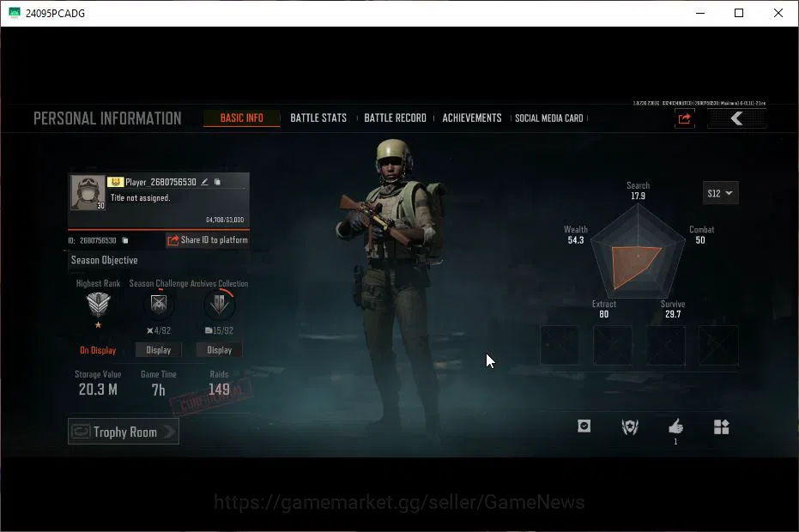Image resolution: width=799 pixels, height=532 pixels.
Task: Open the Social Media Card tab
Action: point(548,118)
